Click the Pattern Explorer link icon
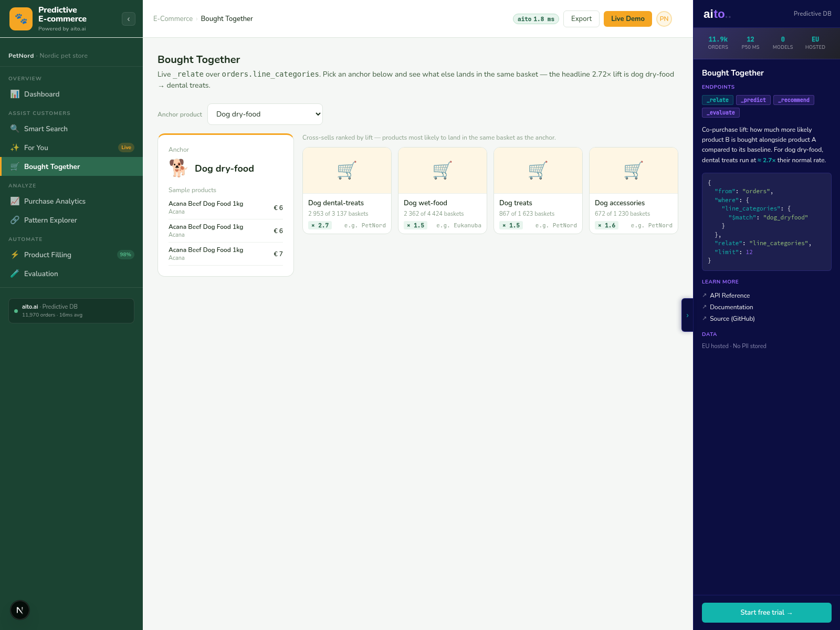 [15, 220]
